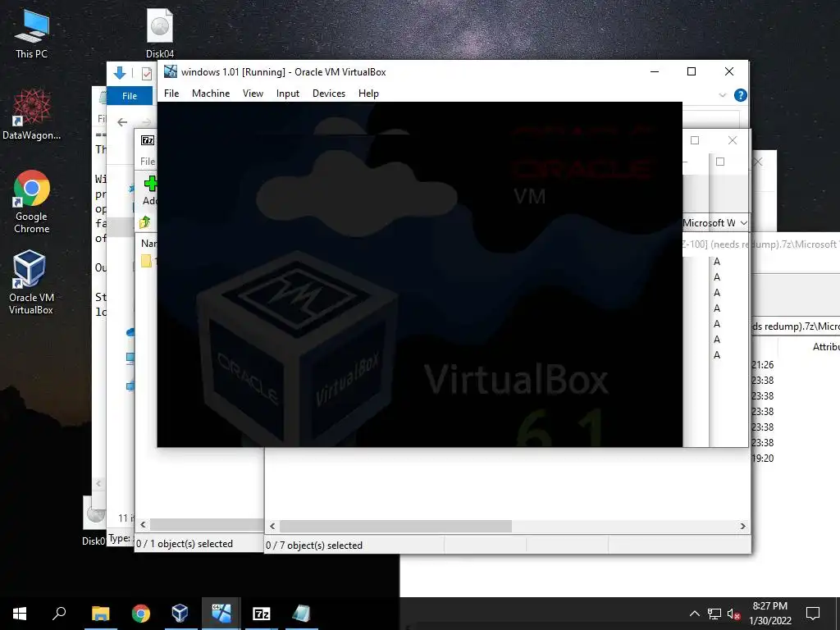Viewport: 840px width, 630px height.
Task: Click the 7-Zip taskbar icon
Action: click(x=262, y=614)
